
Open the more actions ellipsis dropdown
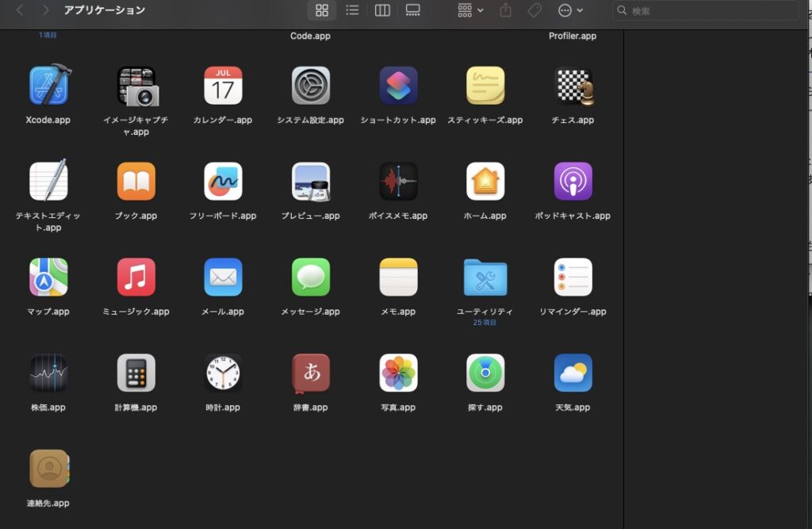pyautogui.click(x=570, y=10)
